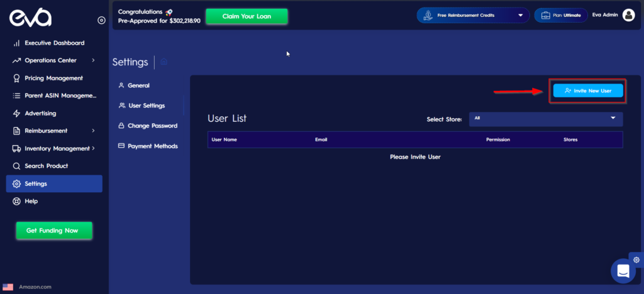Click the Change Password lock icon
The width and height of the screenshot is (644, 294).
[x=121, y=126]
